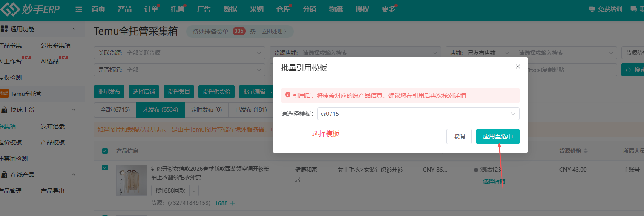Click the 通用功能 grid icon
644x216 pixels.
pyautogui.click(x=4, y=29)
